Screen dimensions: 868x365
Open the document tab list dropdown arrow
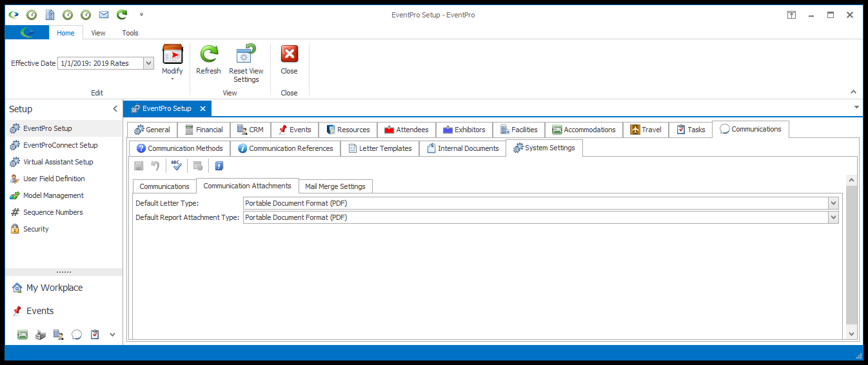[x=856, y=107]
